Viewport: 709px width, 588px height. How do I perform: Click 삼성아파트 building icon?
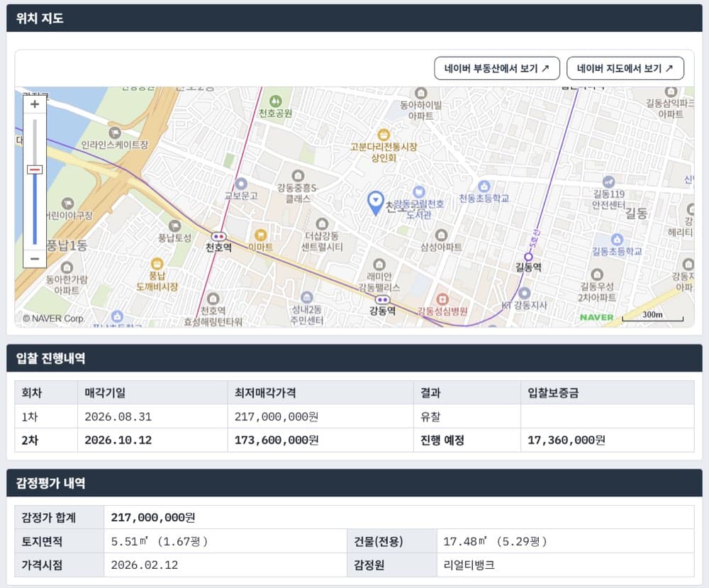(x=441, y=235)
